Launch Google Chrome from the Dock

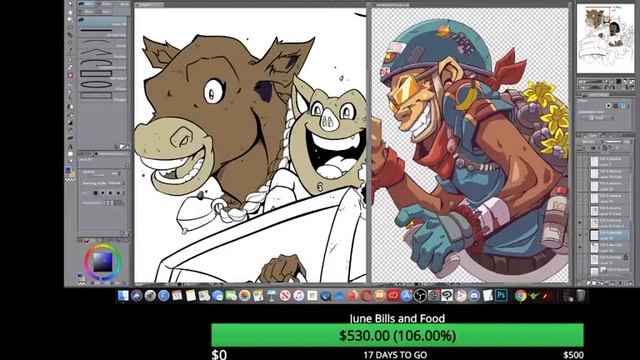click(x=520, y=296)
